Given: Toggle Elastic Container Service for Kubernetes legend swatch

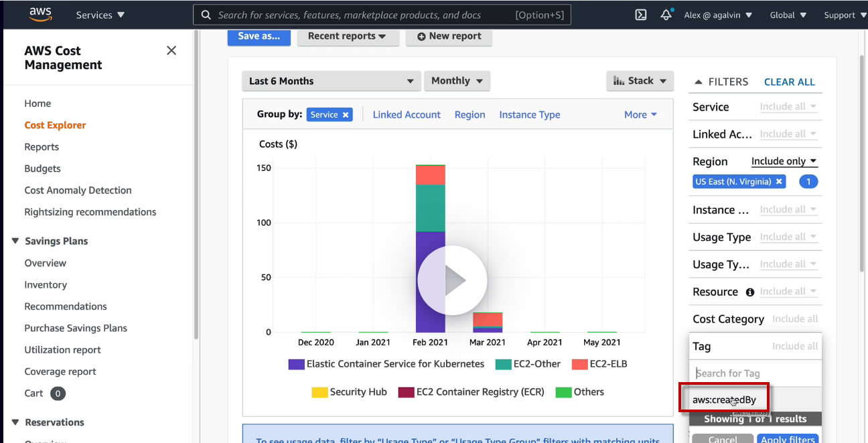Looking at the screenshot, I should 297,364.
